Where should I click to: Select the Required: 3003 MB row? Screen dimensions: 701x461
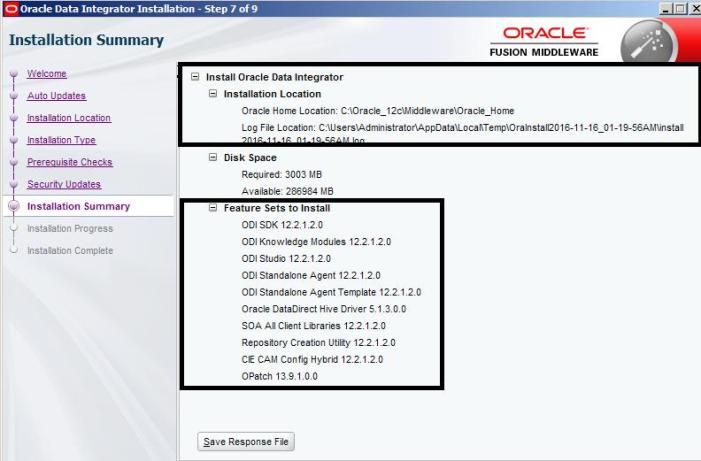click(282, 174)
